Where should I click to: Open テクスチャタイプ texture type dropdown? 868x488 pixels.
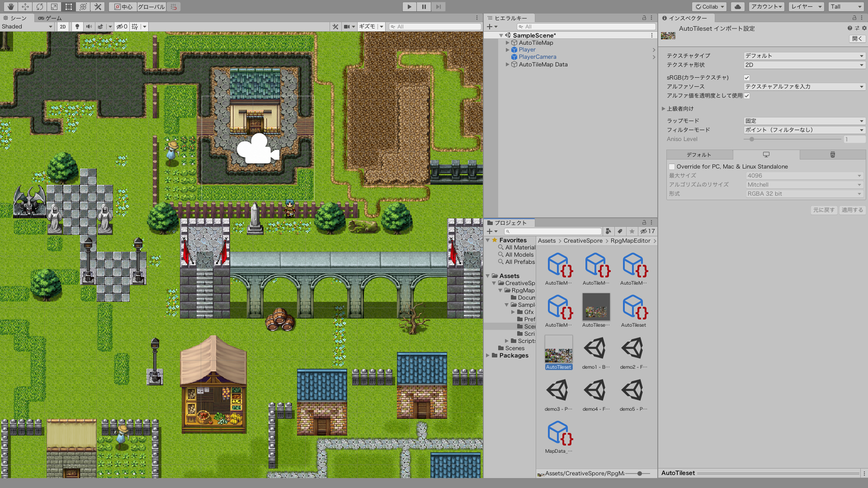(804, 56)
